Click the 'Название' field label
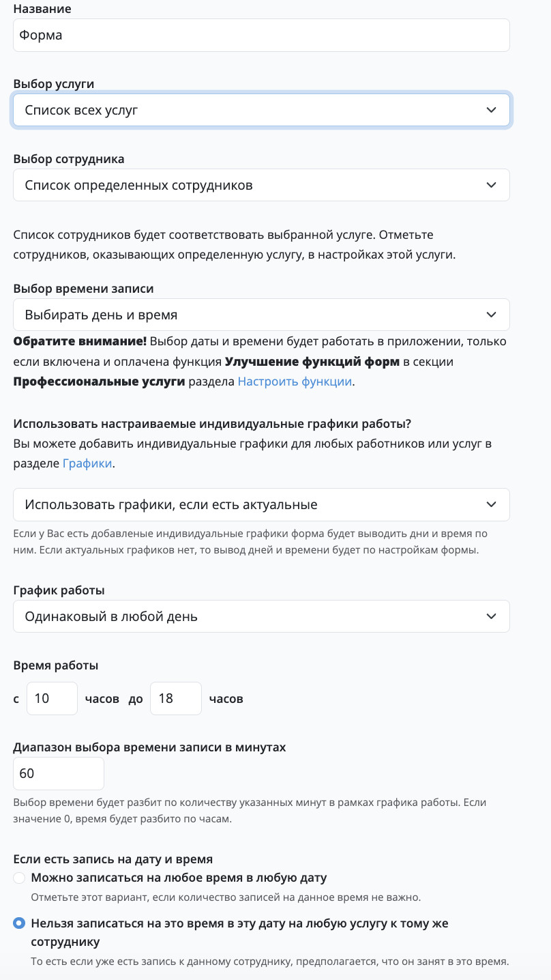Viewport: 551px width, 980px height. point(42,9)
